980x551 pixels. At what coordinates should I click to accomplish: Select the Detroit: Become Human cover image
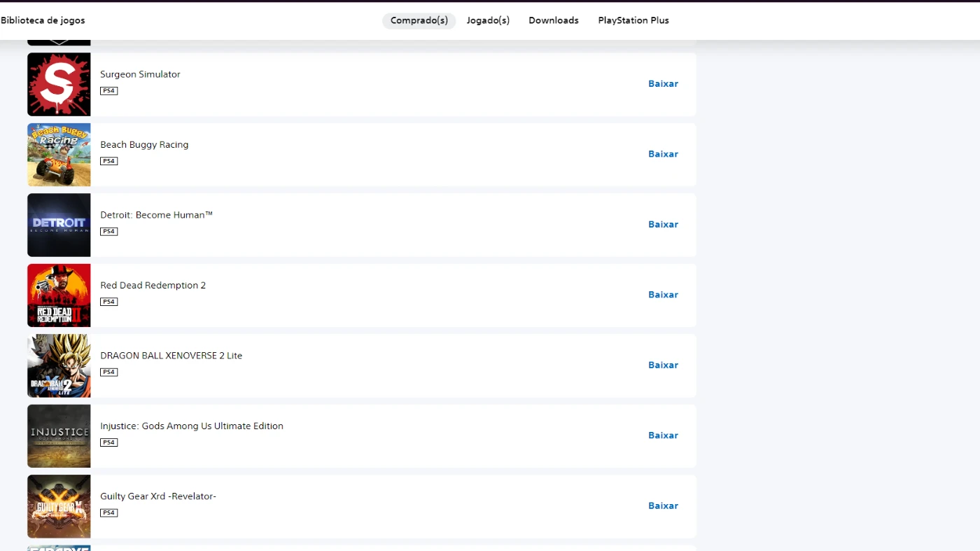coord(59,225)
